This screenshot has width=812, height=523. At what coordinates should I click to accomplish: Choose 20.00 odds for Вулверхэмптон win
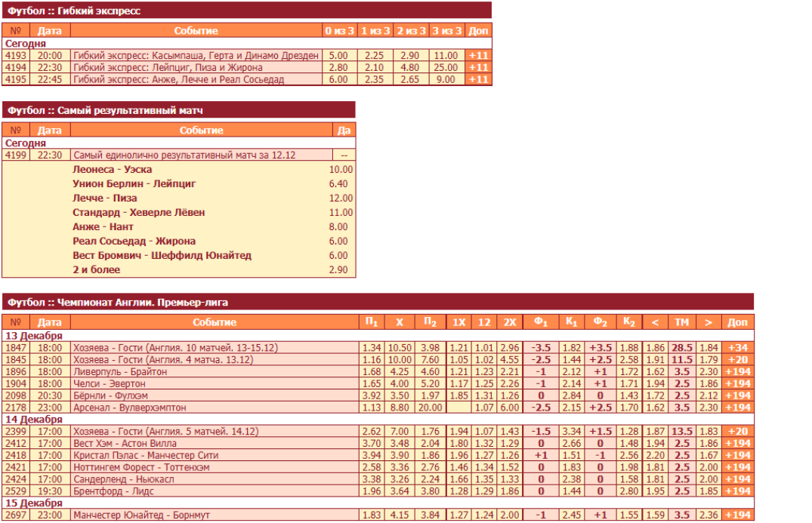coord(430,408)
